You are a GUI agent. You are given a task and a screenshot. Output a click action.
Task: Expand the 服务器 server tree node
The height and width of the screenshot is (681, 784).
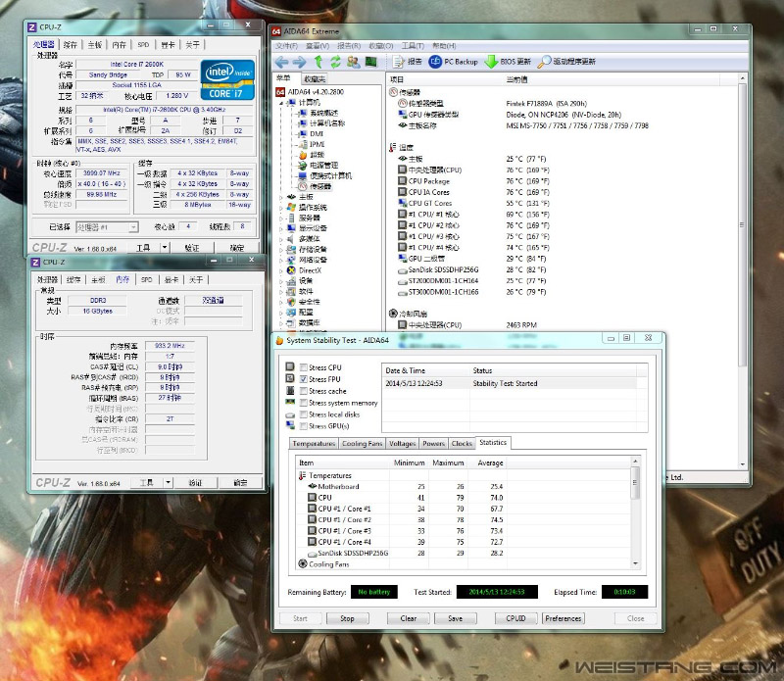point(281,218)
